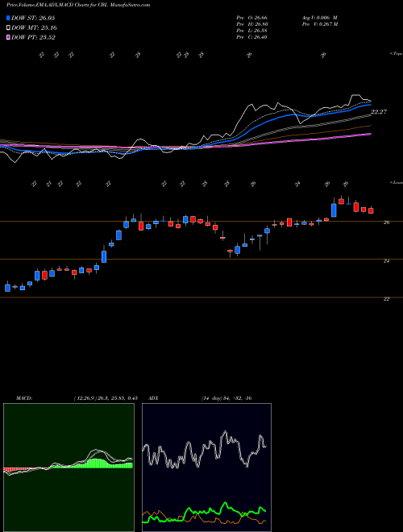Image resolution: width=403 pixels, height=532 pixels.
Task: Select the 'DOW PT: 23.52' label
Action: [33, 37]
